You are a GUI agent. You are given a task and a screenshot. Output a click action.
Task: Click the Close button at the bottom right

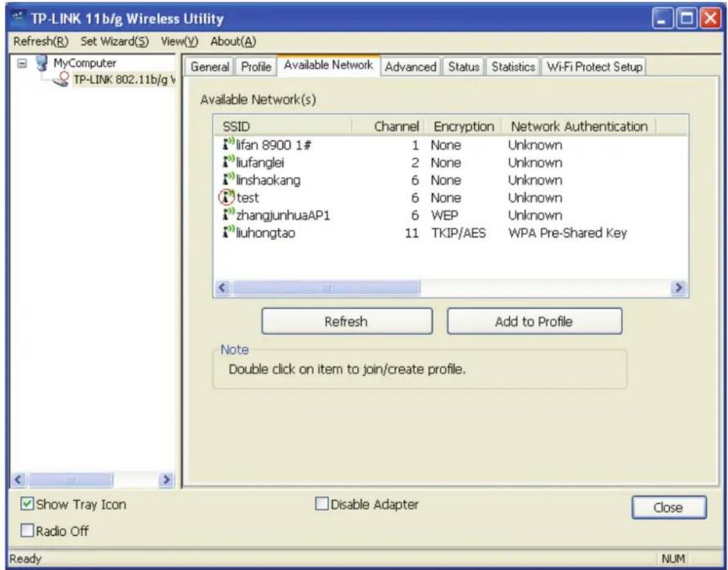(669, 508)
